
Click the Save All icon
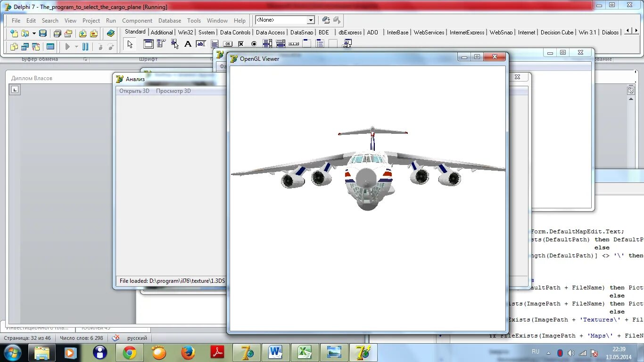pos(57,33)
